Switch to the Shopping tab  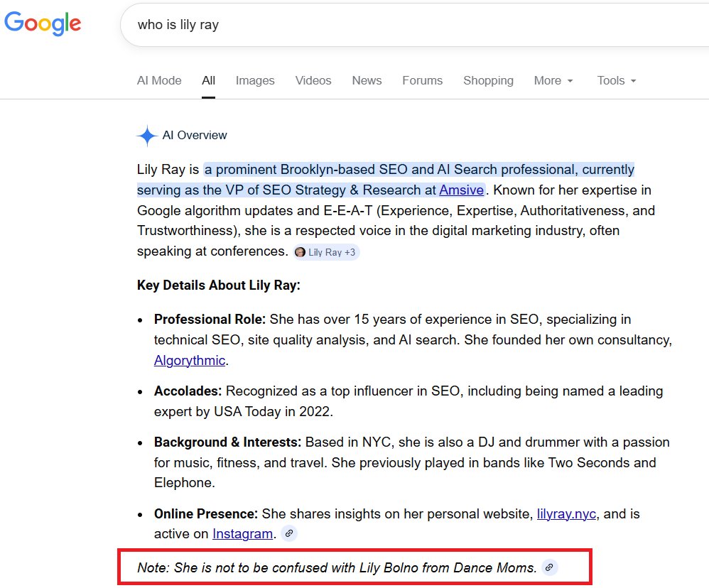coord(488,80)
